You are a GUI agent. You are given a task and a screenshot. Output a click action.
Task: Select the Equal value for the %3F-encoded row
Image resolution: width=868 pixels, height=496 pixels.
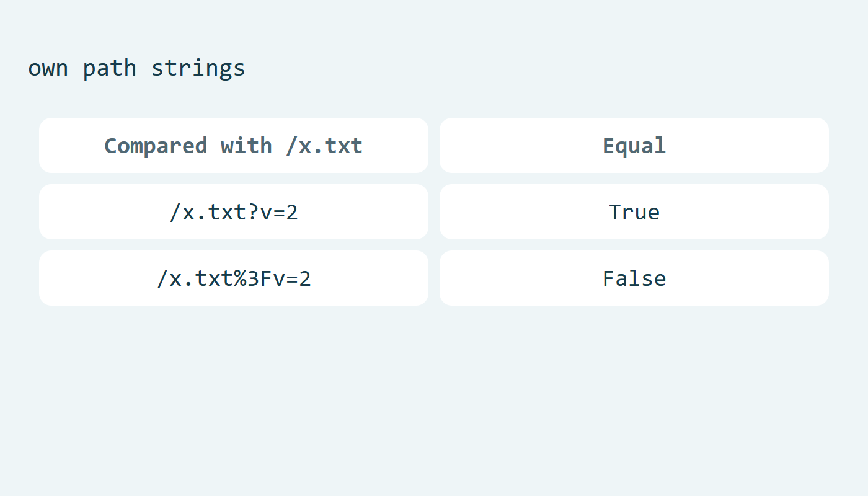point(634,278)
